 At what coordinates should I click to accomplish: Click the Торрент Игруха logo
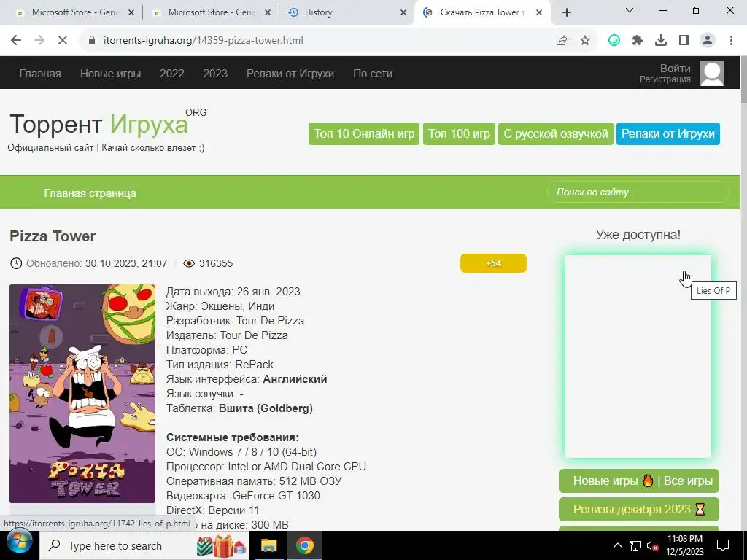[x=99, y=124]
